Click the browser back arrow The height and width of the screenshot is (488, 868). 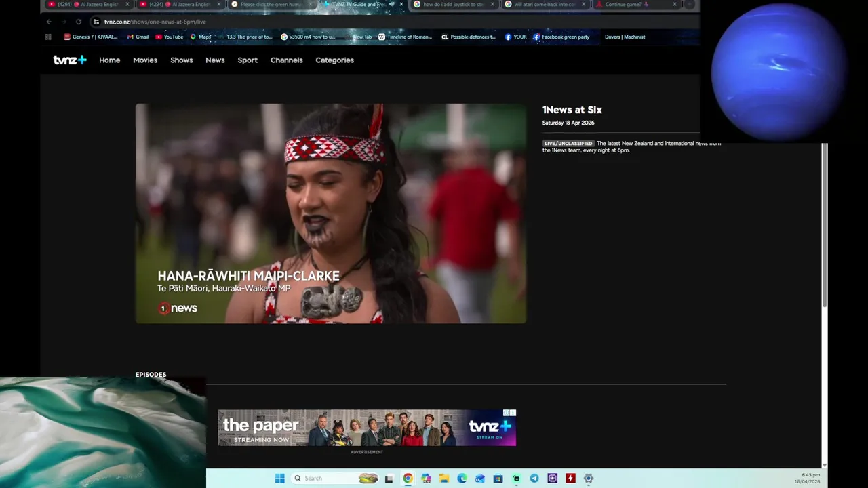pos(49,22)
